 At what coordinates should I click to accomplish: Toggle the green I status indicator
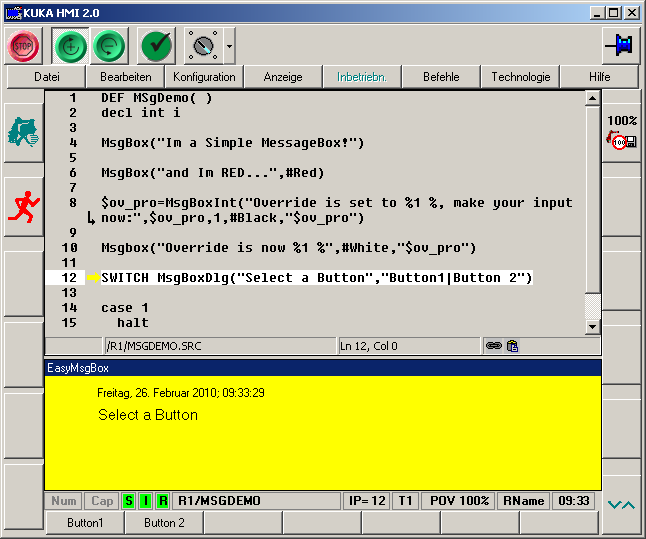[x=145, y=501]
